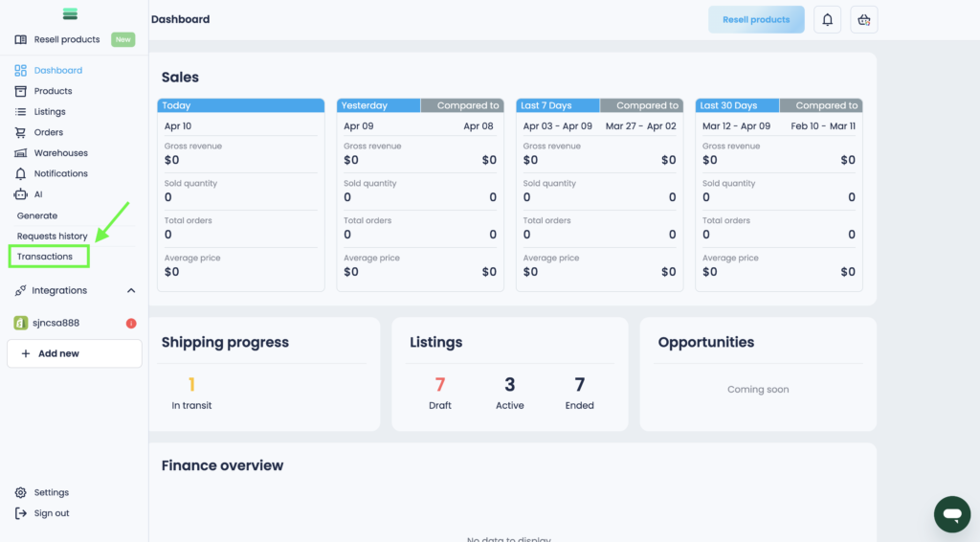Click the Settings gear icon
Viewport: 980px width, 542px height.
21,492
